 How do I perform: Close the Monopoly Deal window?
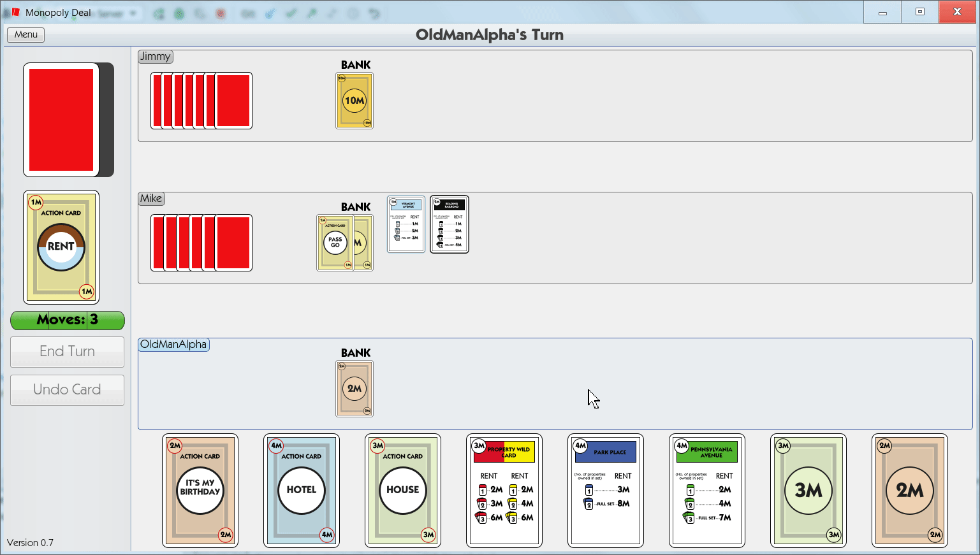[x=957, y=11]
